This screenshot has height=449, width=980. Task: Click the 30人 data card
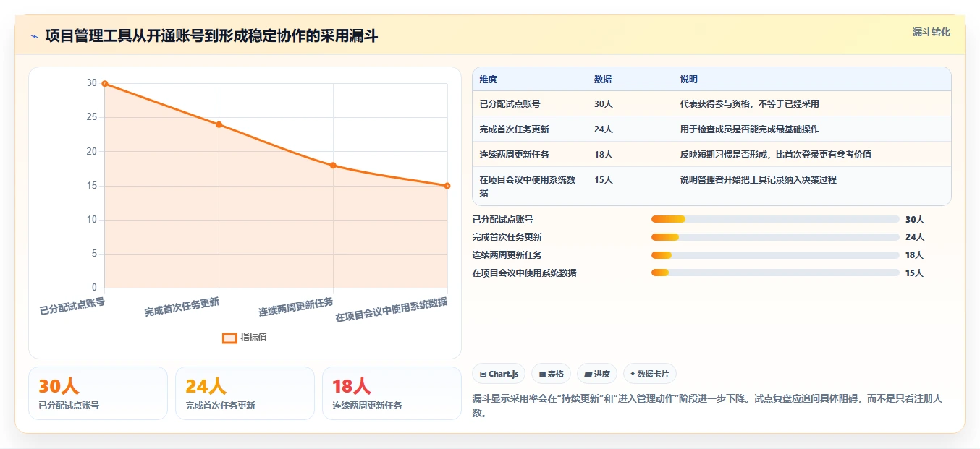(98, 393)
